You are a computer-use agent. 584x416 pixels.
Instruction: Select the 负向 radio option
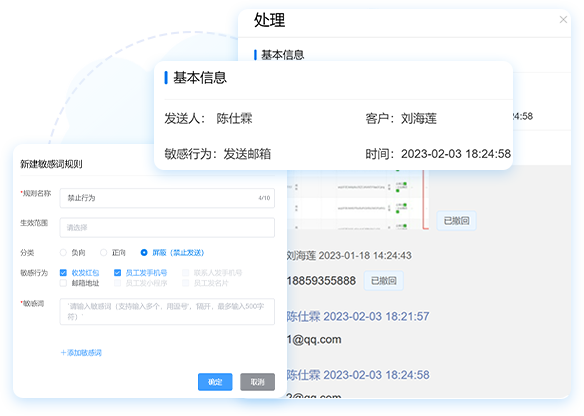tap(63, 253)
